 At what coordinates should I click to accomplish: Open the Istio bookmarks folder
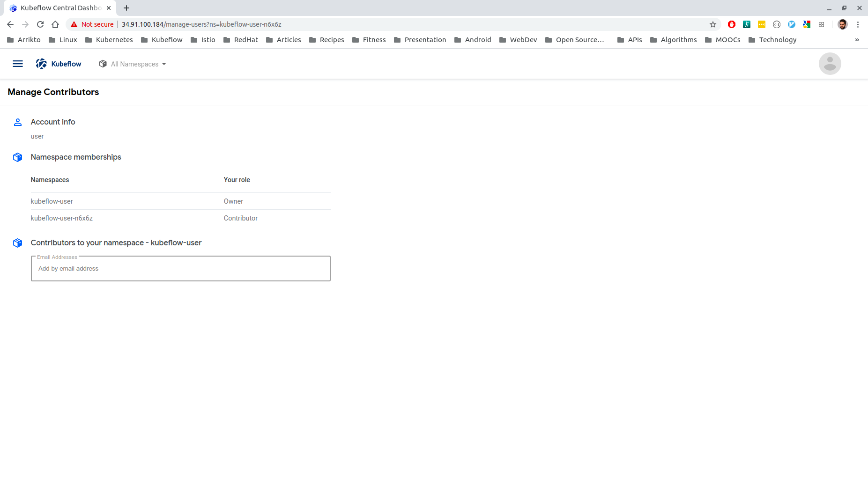pos(203,40)
